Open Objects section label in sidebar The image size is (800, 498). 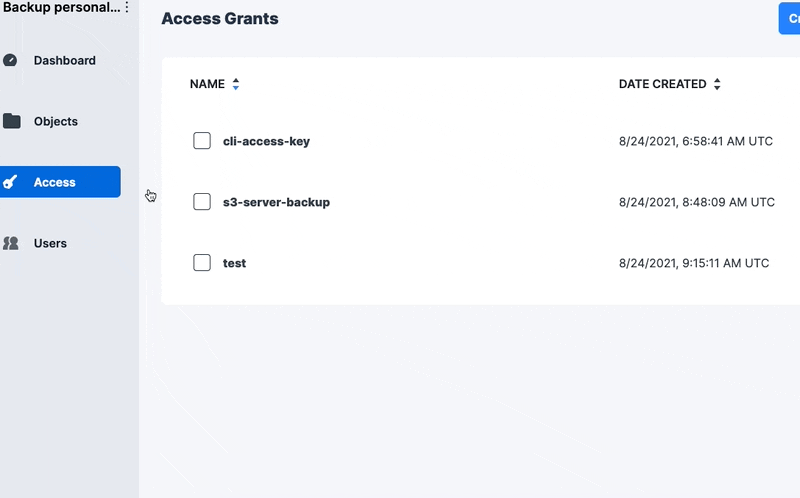coord(56,121)
